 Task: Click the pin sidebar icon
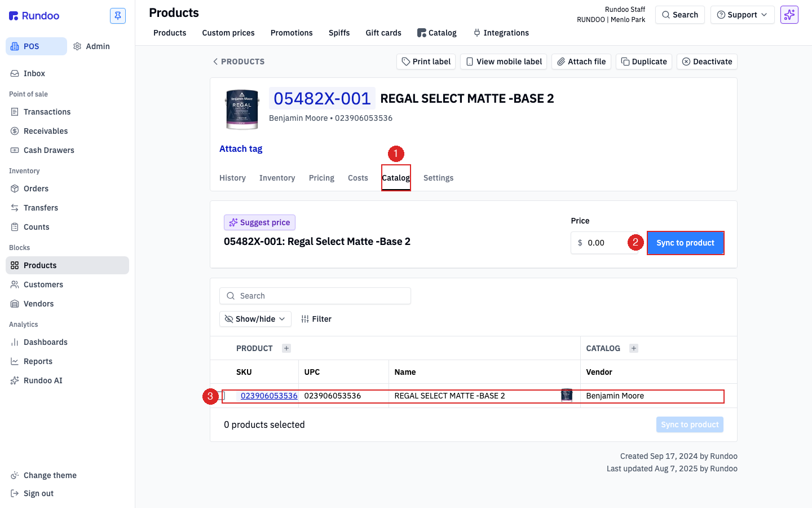(x=118, y=16)
